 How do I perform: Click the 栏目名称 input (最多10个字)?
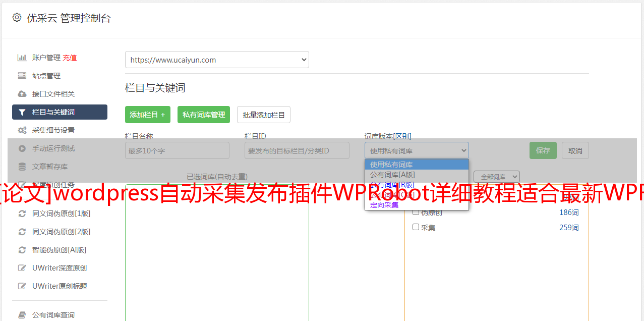click(177, 150)
